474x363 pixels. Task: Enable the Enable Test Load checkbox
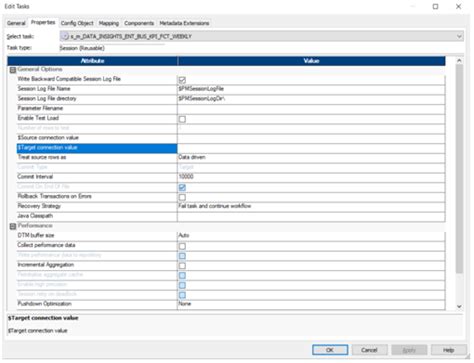[x=182, y=119]
